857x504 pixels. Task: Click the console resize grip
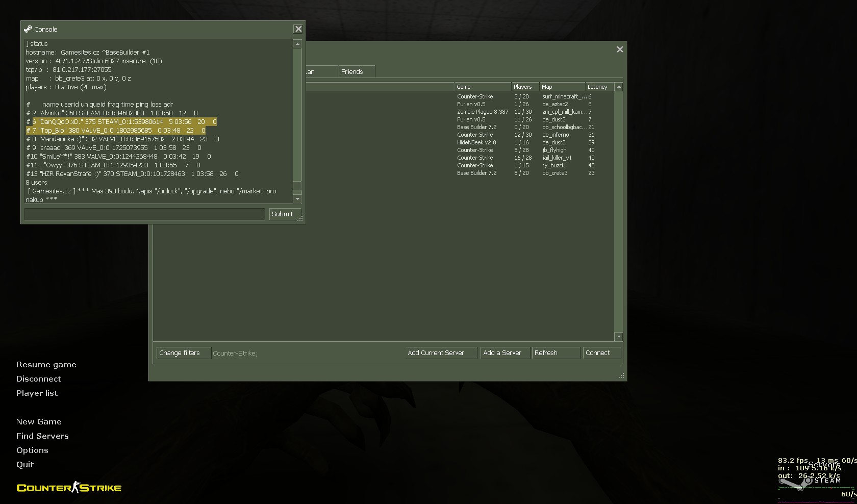tap(300, 218)
